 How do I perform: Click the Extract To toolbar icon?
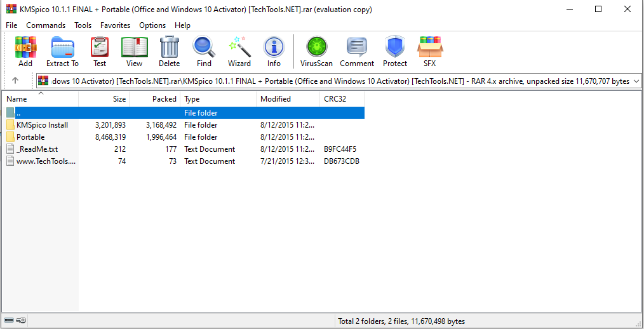tap(62, 47)
